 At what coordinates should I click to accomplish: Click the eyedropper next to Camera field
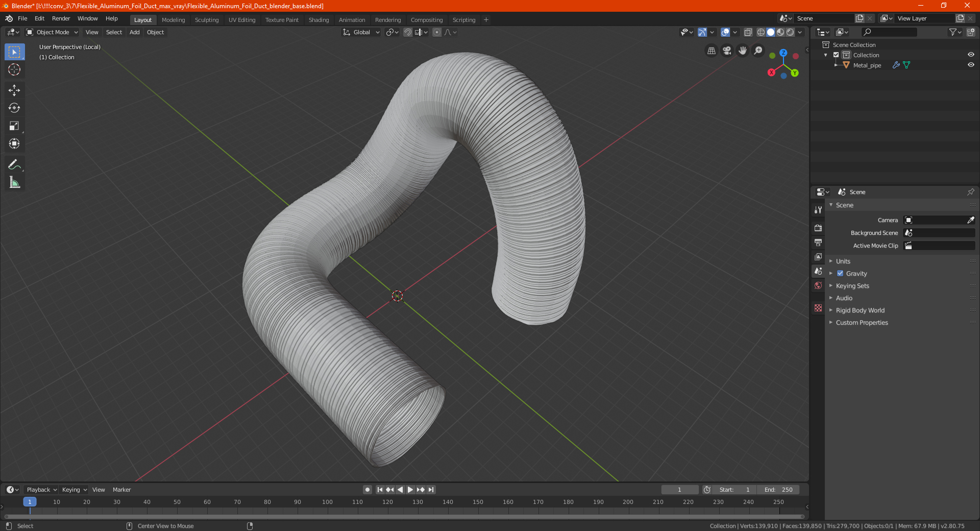[x=970, y=220]
